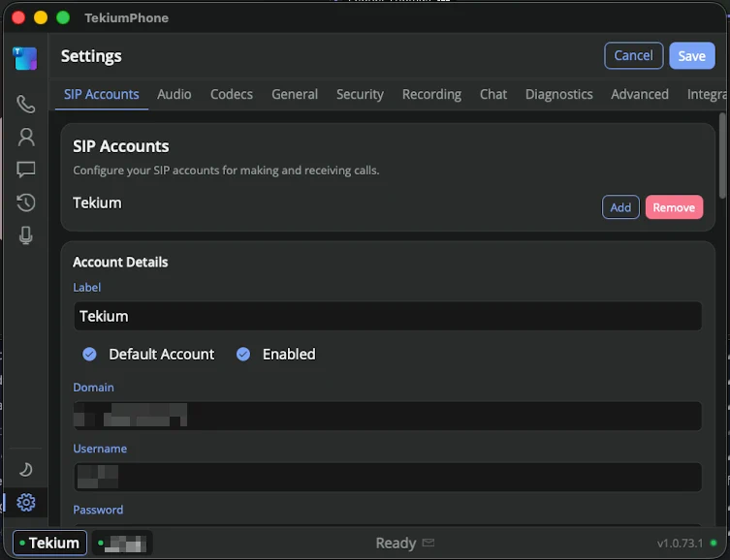This screenshot has height=560, width=730.
Task: Toggle the Enabled checkbox
Action: (243, 355)
